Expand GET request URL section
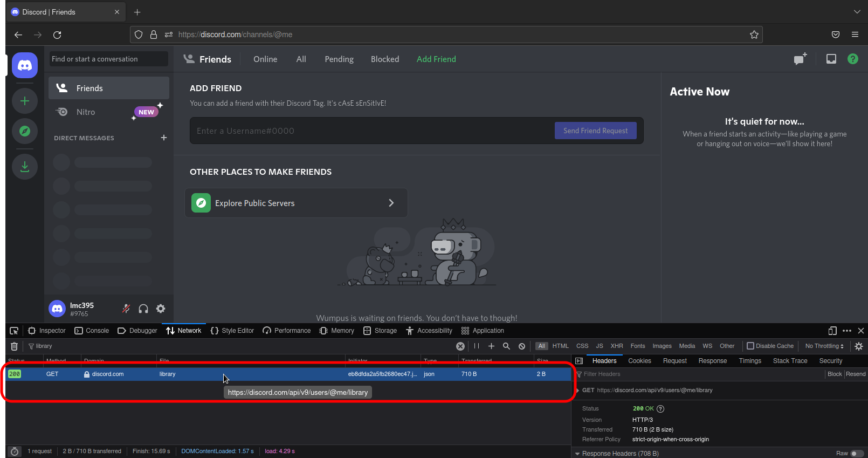Viewport: 868px width, 458px height. (x=577, y=391)
